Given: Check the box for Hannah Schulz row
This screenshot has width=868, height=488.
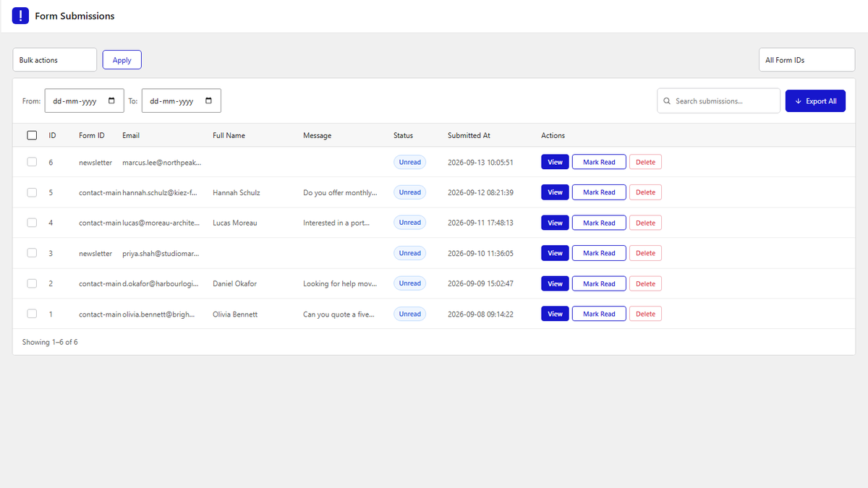Looking at the screenshot, I should click(32, 192).
